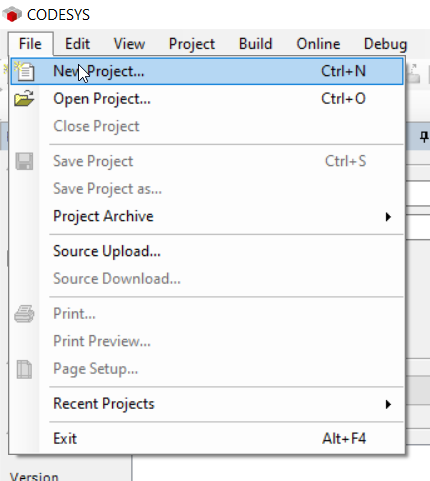Click the pin icon on the panel header
The height and width of the screenshot is (481, 430).
pyautogui.click(x=424, y=137)
